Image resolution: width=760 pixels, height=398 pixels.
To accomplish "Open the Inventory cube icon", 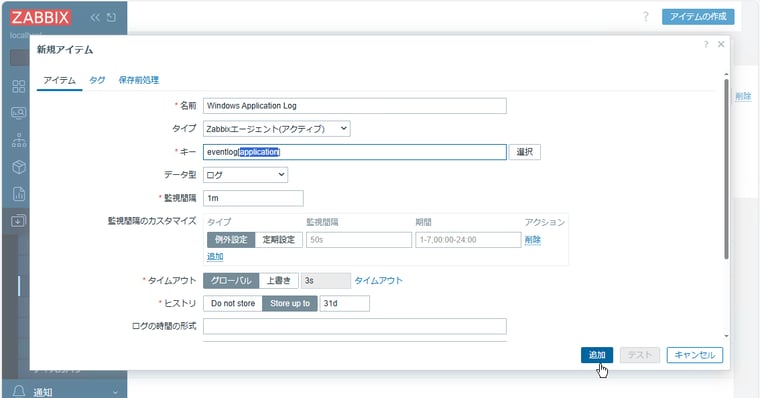I will tap(18, 167).
